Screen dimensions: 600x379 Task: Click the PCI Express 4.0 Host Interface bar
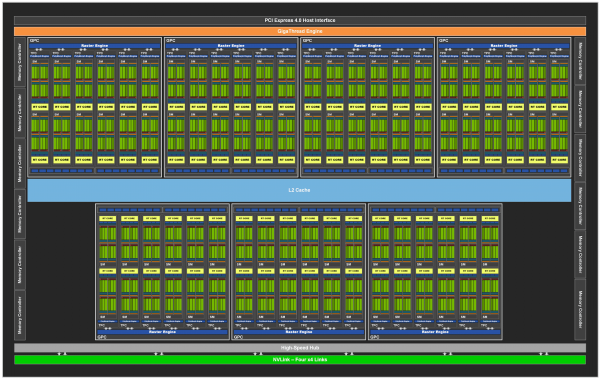click(300, 20)
